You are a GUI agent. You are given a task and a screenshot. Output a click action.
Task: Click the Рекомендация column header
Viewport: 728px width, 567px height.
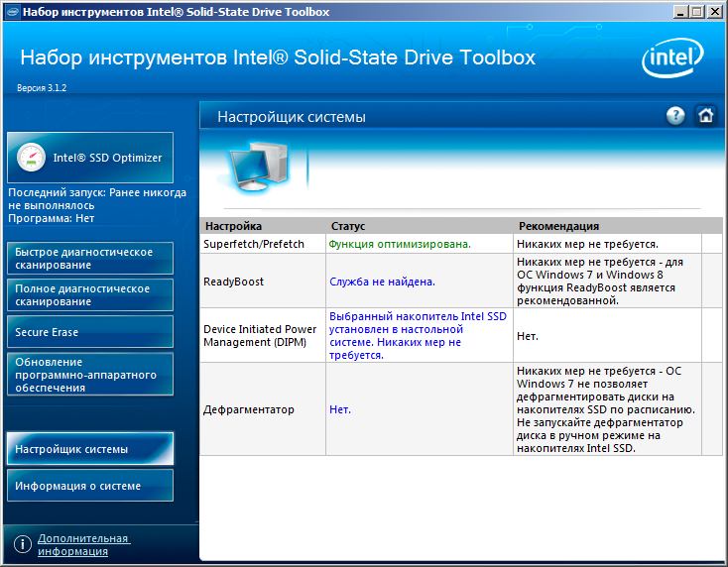(x=558, y=226)
